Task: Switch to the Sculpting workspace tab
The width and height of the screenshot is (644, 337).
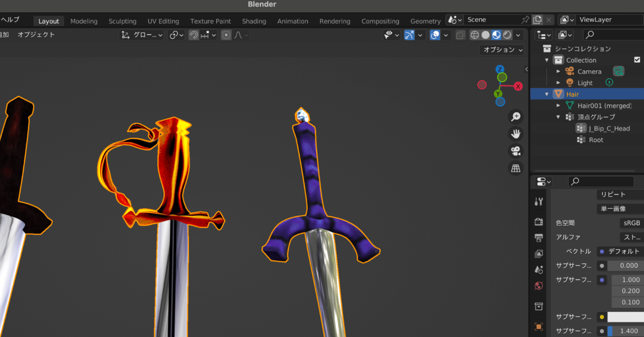Action: [122, 21]
